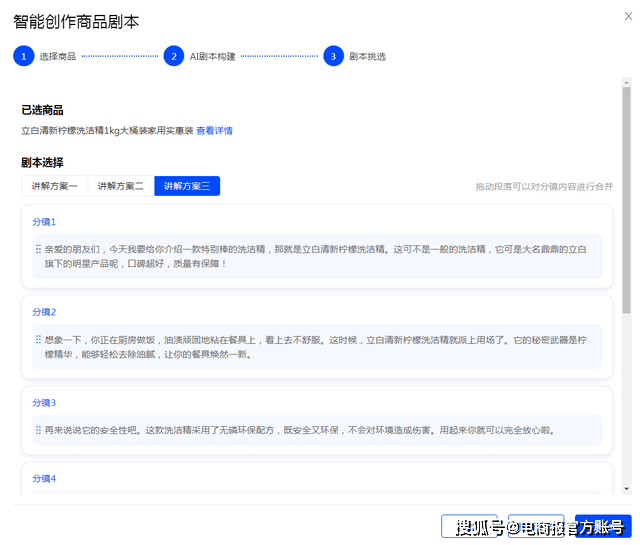Image resolution: width=640 pixels, height=545 pixels.
Task: Click step 1 circle 选择商品
Action: click(24, 56)
